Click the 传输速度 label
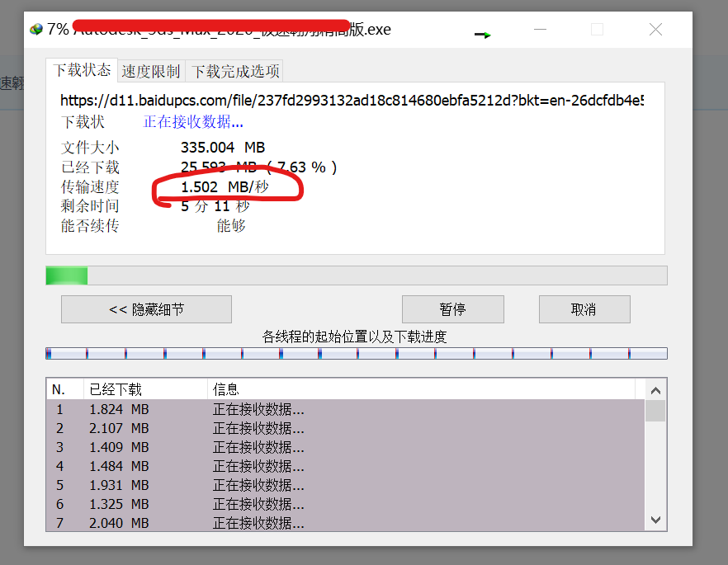The width and height of the screenshot is (728, 565). pos(90,187)
